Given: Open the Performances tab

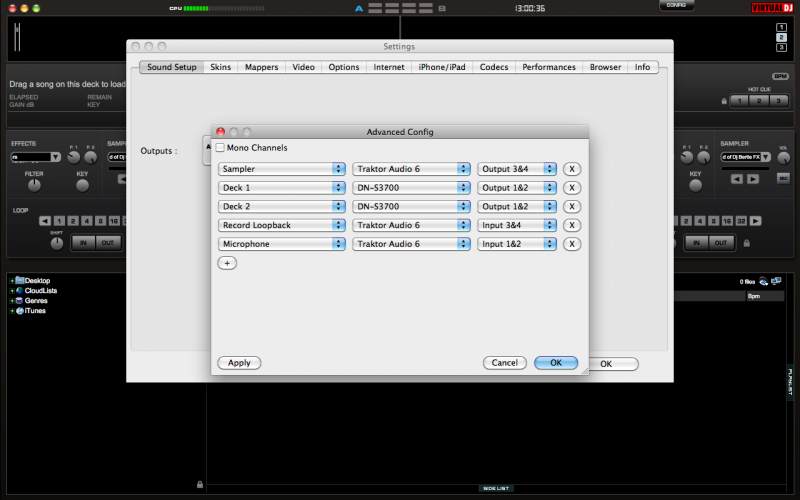Looking at the screenshot, I should [x=548, y=67].
